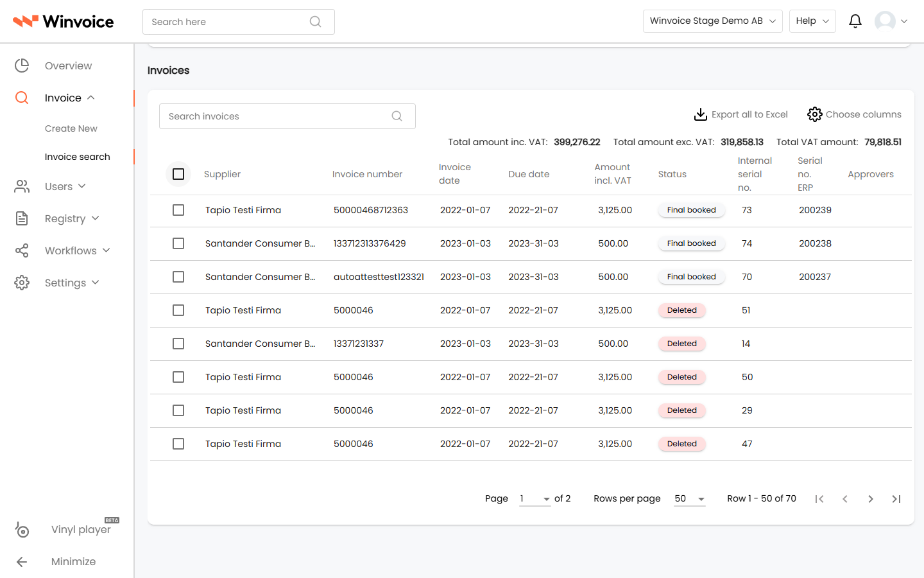Screen dimensions: 924x578
Task: Click the Overview pie chart icon
Action: (22, 66)
